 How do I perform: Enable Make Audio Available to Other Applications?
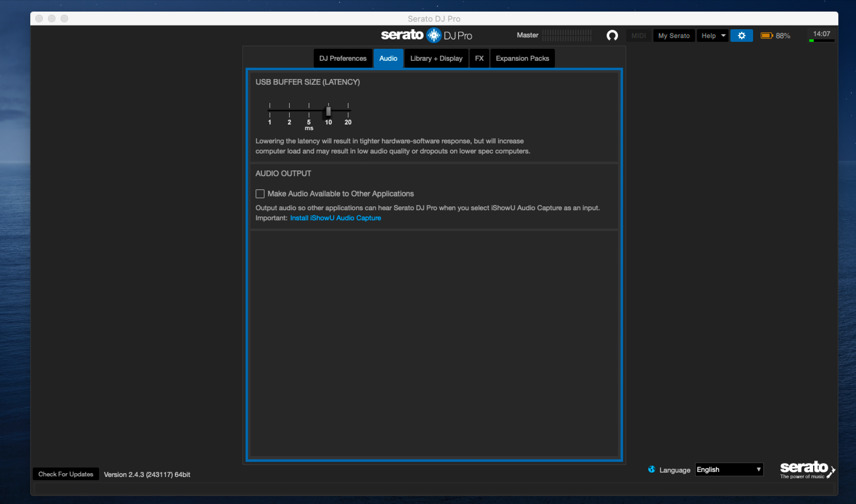[x=260, y=193]
